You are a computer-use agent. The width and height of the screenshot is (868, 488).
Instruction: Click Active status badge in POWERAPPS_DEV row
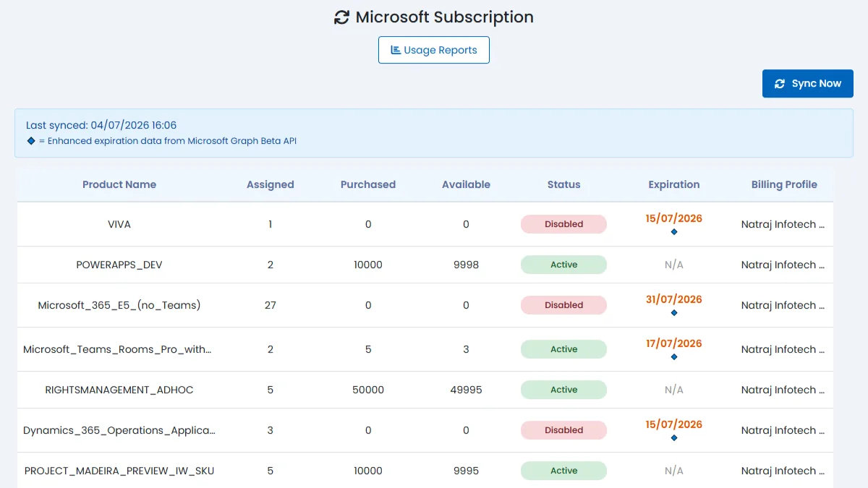(x=564, y=265)
